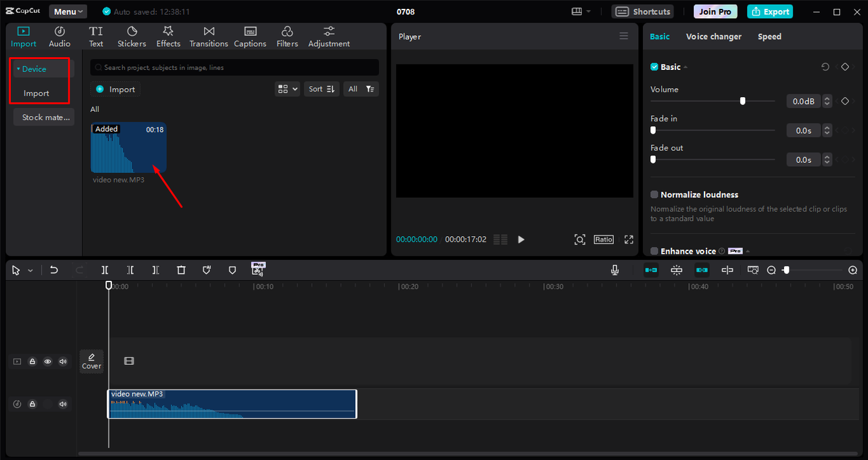This screenshot has width=868, height=460.
Task: Click the Fade out value stepper
Action: click(827, 159)
